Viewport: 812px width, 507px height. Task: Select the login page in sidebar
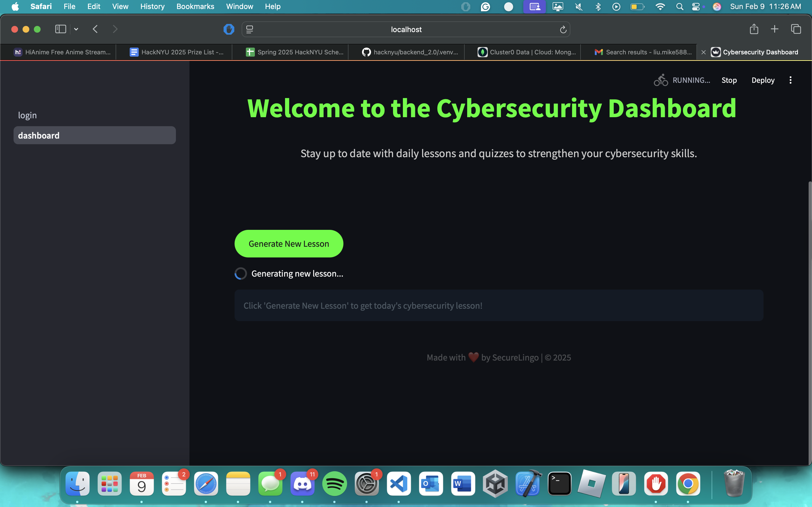[x=28, y=115]
